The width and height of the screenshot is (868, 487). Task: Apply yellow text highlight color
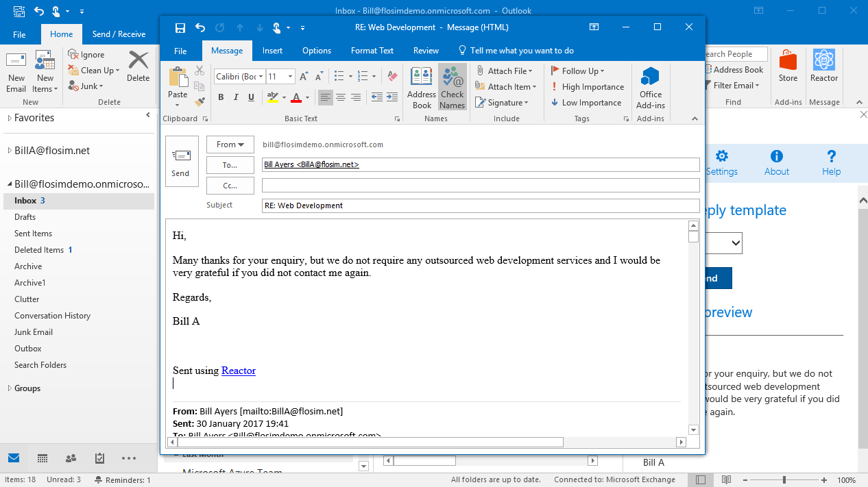pyautogui.click(x=272, y=97)
